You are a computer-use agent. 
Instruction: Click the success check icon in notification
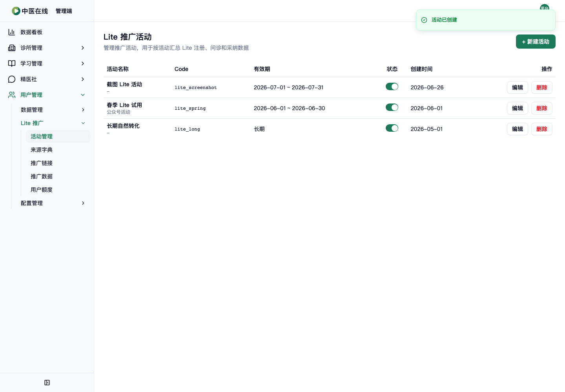coord(424,20)
